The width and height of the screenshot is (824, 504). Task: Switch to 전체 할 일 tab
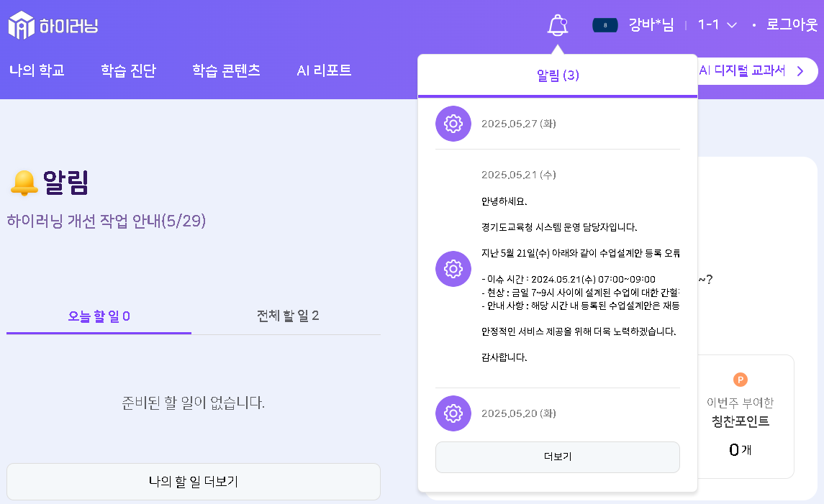(287, 316)
